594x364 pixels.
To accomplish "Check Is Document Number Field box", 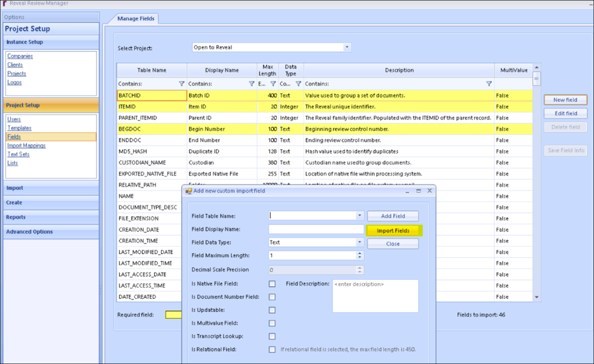I will coord(272,297).
